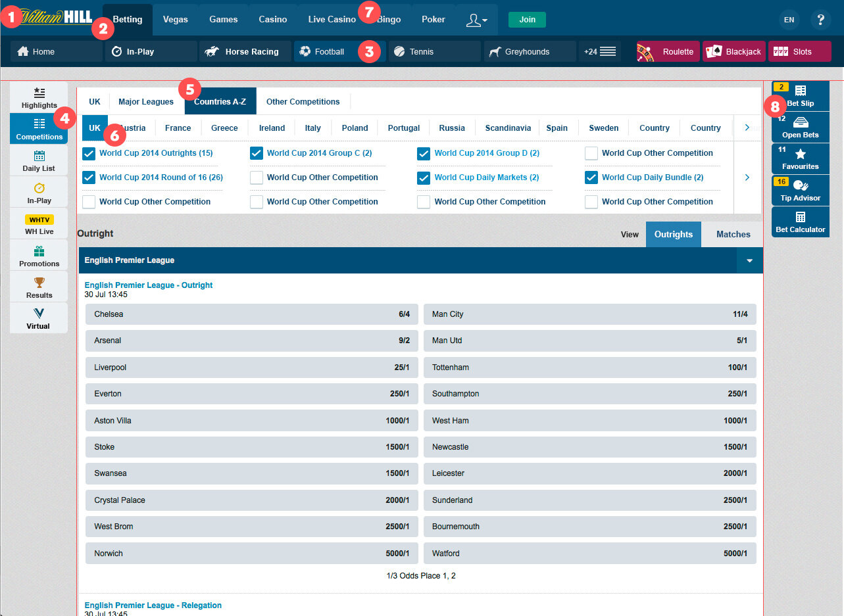Select Italy in countries row
Image resolution: width=844 pixels, height=616 pixels.
(x=313, y=128)
